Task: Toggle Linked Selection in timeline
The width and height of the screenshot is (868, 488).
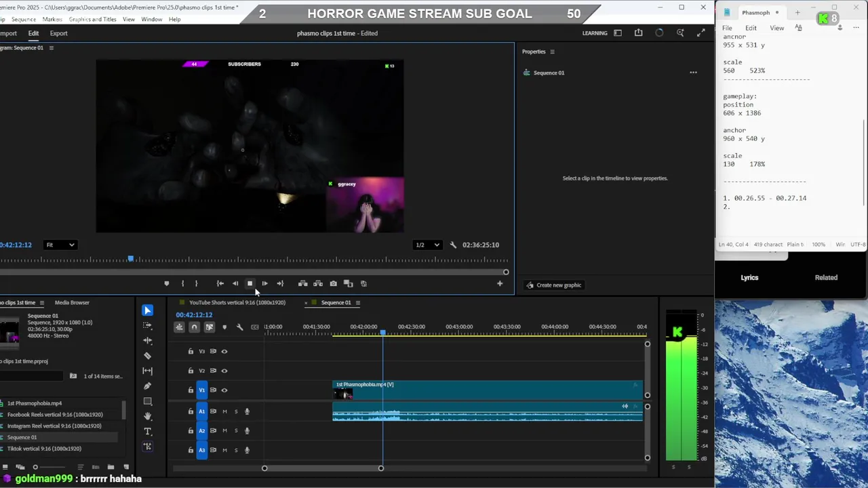Action: [x=209, y=327]
